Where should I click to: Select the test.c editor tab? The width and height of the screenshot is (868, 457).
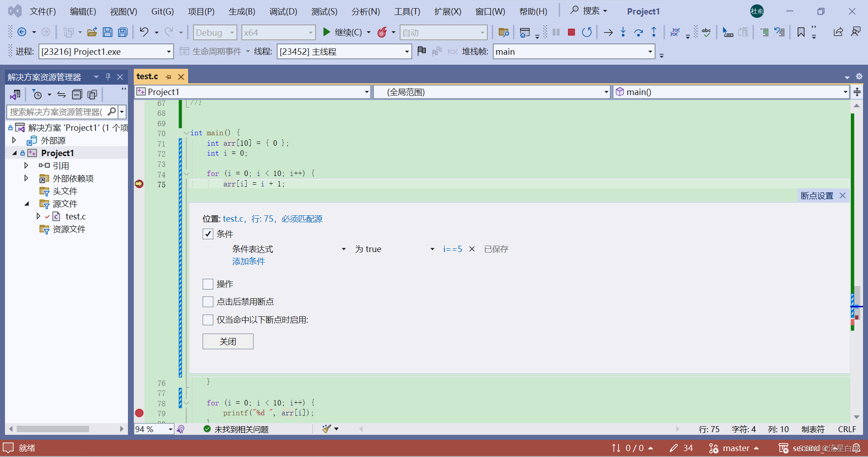tap(147, 76)
